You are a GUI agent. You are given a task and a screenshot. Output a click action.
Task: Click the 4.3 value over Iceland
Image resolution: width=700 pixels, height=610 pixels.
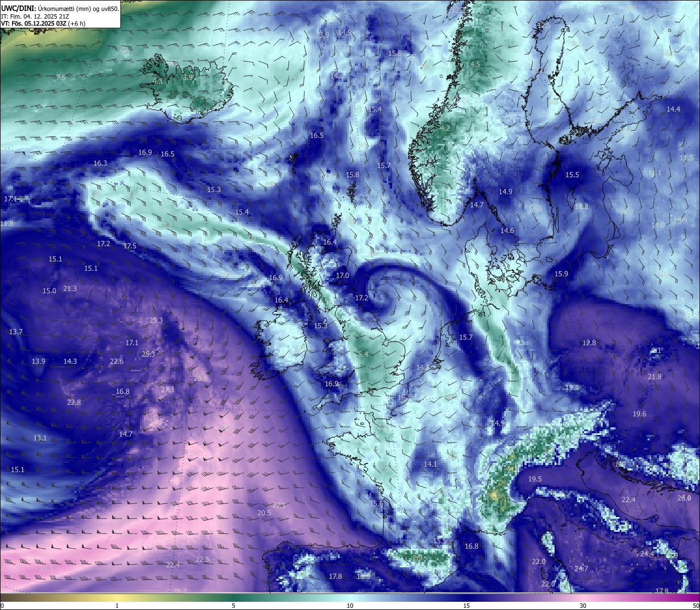click(x=157, y=81)
